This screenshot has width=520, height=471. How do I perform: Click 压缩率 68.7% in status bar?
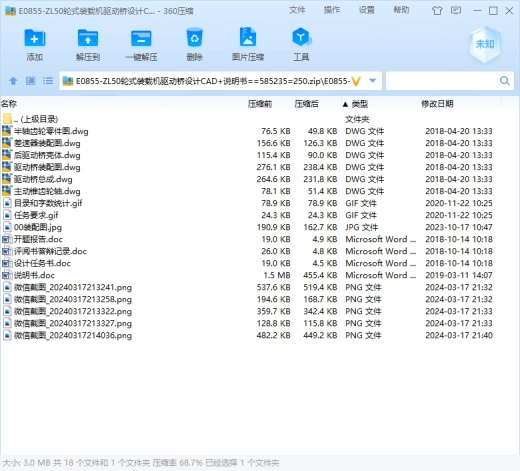177,463
